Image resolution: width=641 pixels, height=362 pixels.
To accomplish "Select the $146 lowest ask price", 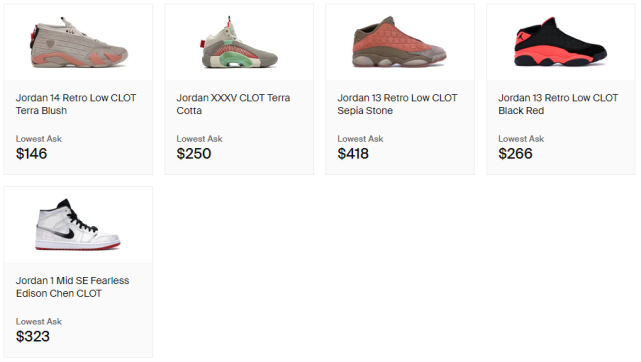I will [x=31, y=154].
